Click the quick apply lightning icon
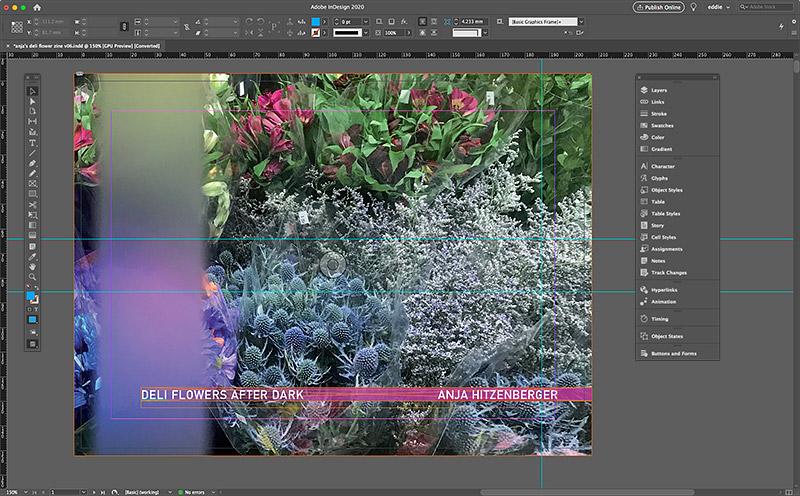Image resolution: width=800 pixels, height=496 pixels. click(781, 26)
